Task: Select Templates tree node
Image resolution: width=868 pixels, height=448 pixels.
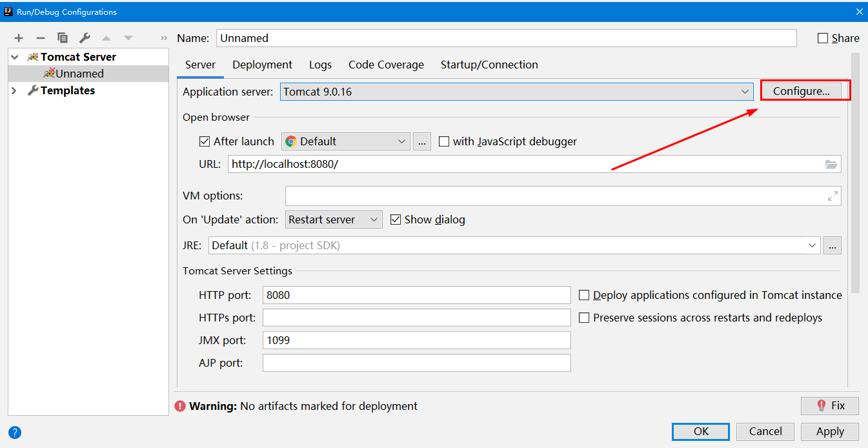Action: [x=68, y=90]
